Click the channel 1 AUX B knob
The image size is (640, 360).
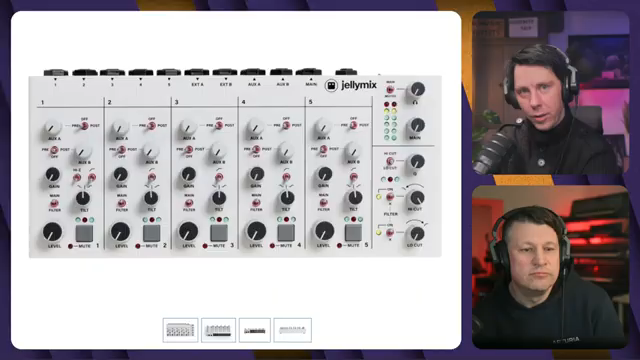84,152
